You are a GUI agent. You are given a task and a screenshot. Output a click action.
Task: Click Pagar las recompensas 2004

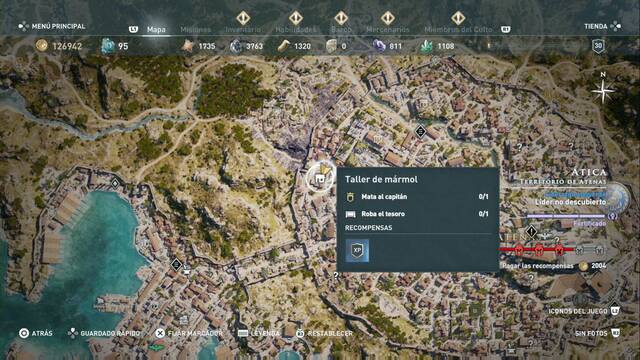point(554,266)
